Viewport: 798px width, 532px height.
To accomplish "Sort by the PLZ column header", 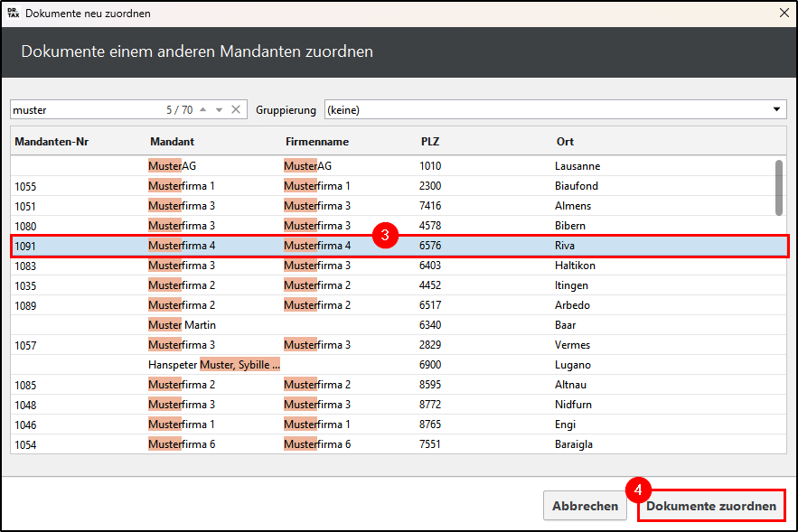I will [x=429, y=142].
